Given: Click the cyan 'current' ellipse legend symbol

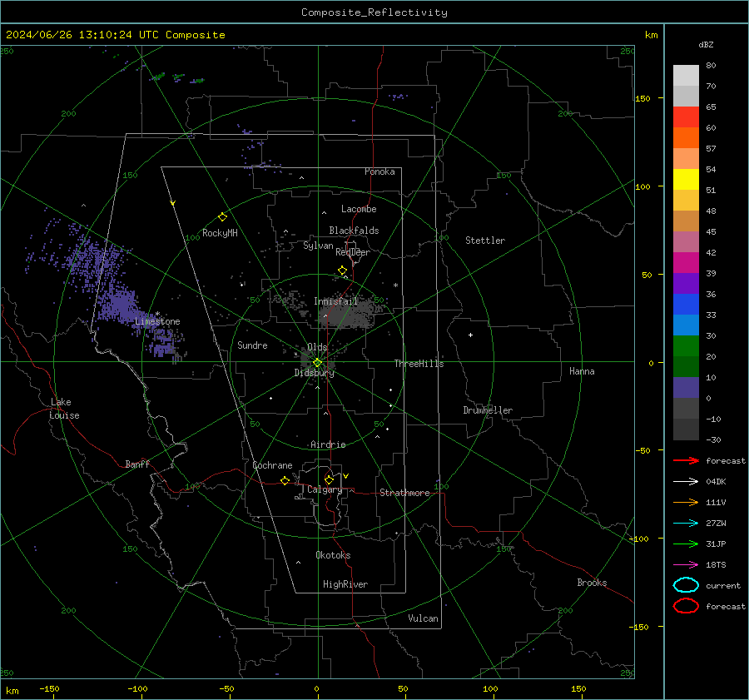Looking at the screenshot, I should (686, 585).
